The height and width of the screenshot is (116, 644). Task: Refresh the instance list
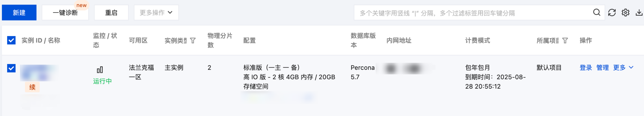tap(612, 12)
